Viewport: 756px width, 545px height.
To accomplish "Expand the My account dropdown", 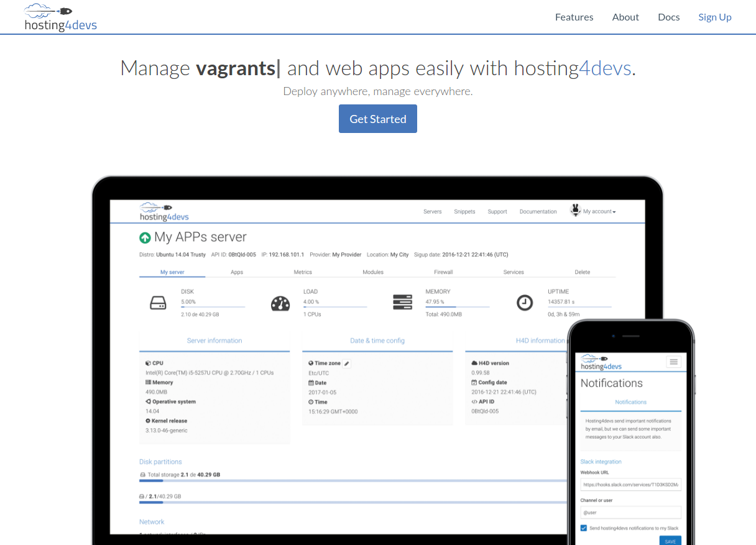I will tap(599, 211).
